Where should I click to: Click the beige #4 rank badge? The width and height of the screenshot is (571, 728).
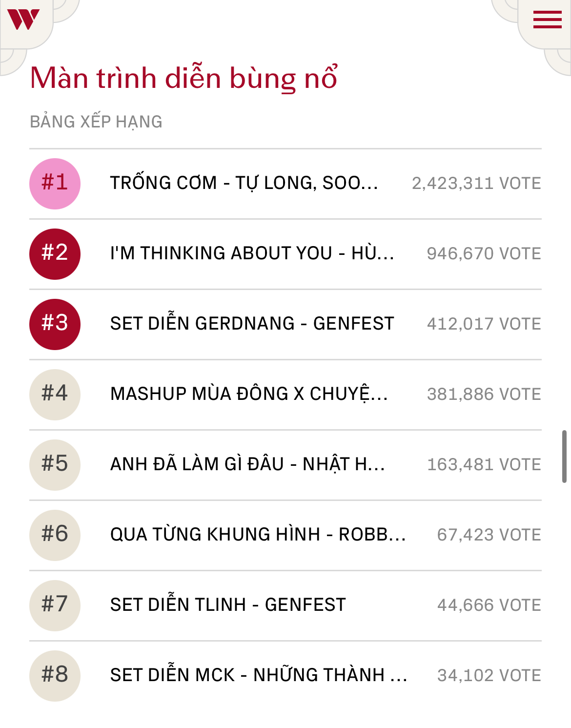click(55, 395)
